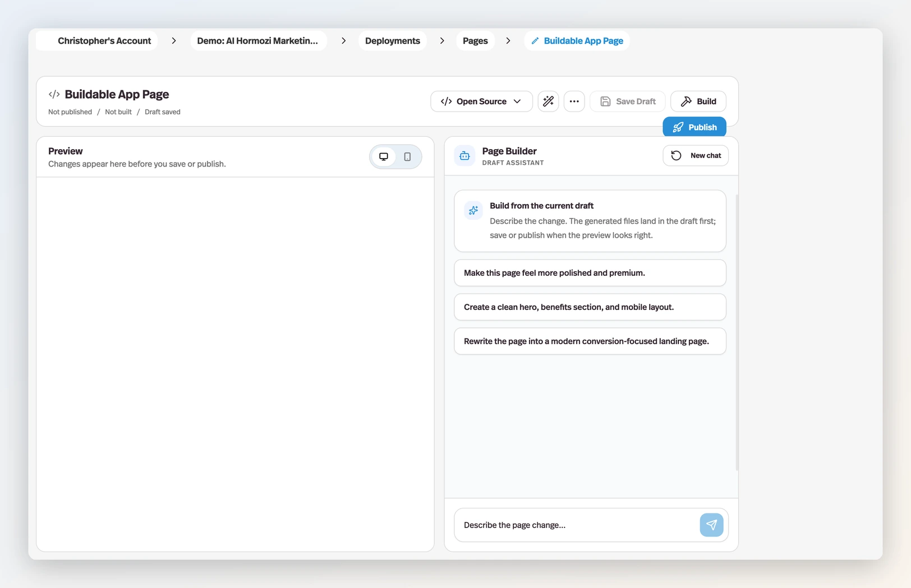Click the Build button
This screenshot has height=588, width=911.
coord(698,101)
